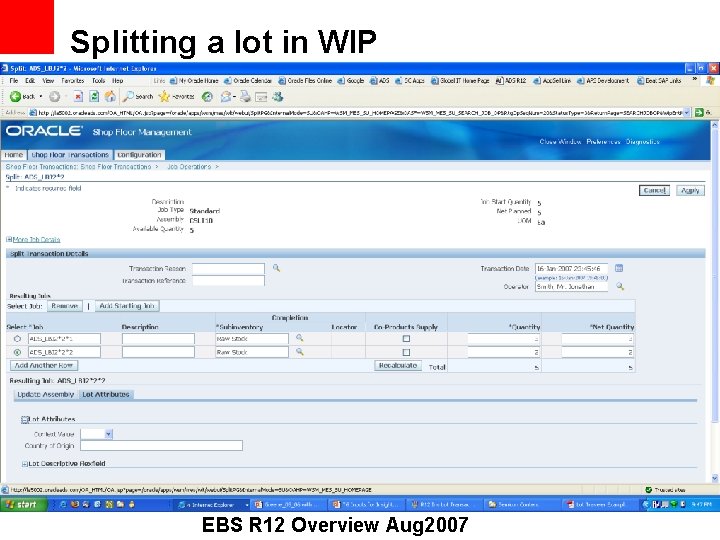The image size is (720, 540).
Task: Click the Messenger icon in browser toolbar
Action: pyautogui.click(x=278, y=96)
